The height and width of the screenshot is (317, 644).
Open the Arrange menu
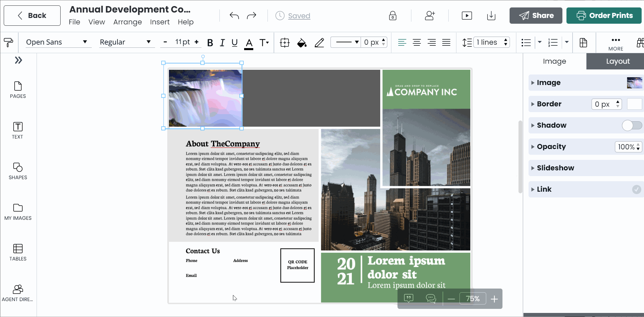pos(128,22)
